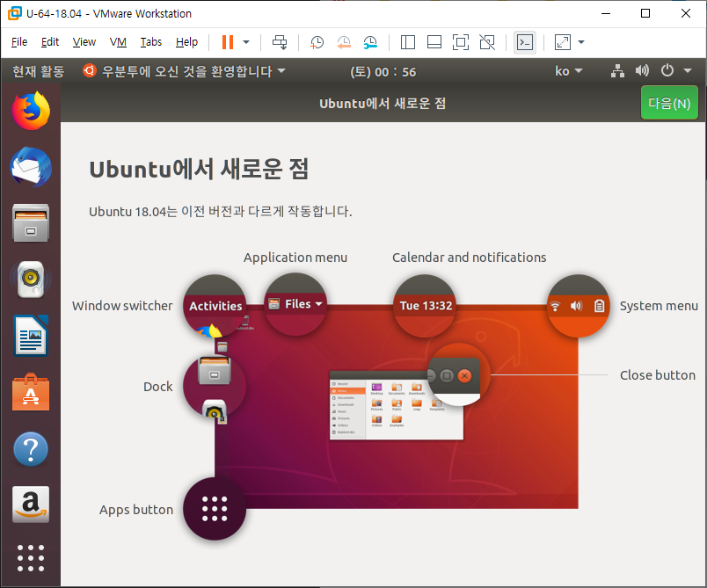Click the volume speaker icon in top bar
This screenshot has width=707, height=588.
(x=642, y=70)
